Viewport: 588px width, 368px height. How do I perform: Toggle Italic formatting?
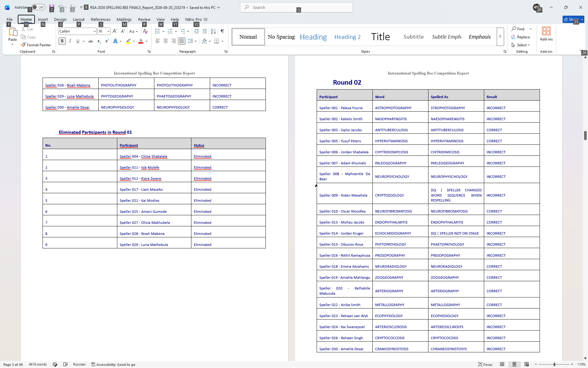pos(70,41)
